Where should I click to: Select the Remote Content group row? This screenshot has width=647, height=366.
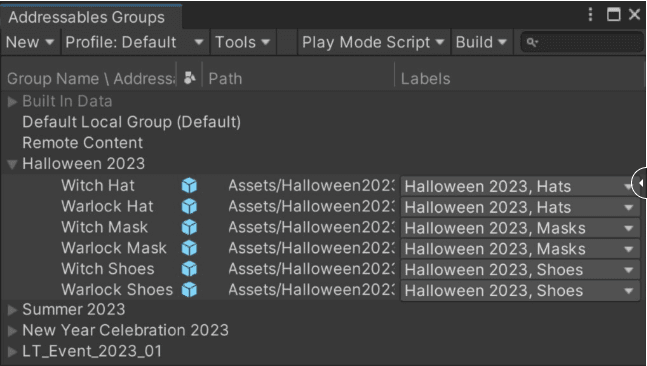coord(83,143)
